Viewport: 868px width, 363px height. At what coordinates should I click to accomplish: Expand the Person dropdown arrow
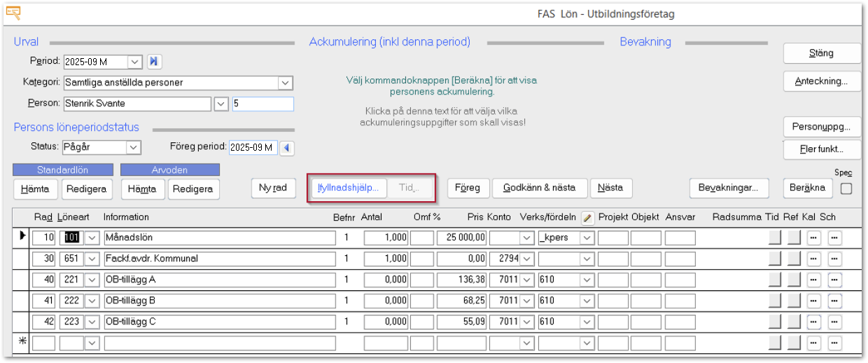pos(220,104)
